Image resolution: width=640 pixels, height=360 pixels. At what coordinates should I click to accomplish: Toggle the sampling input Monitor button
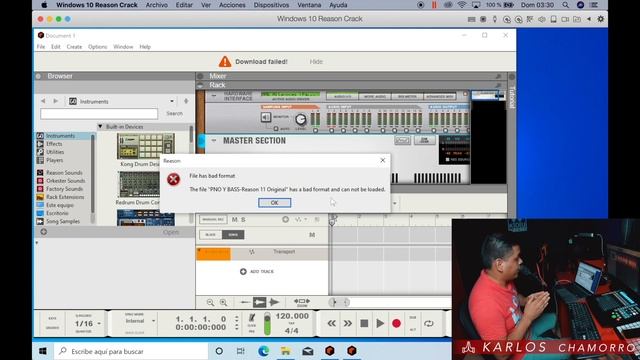(266, 117)
